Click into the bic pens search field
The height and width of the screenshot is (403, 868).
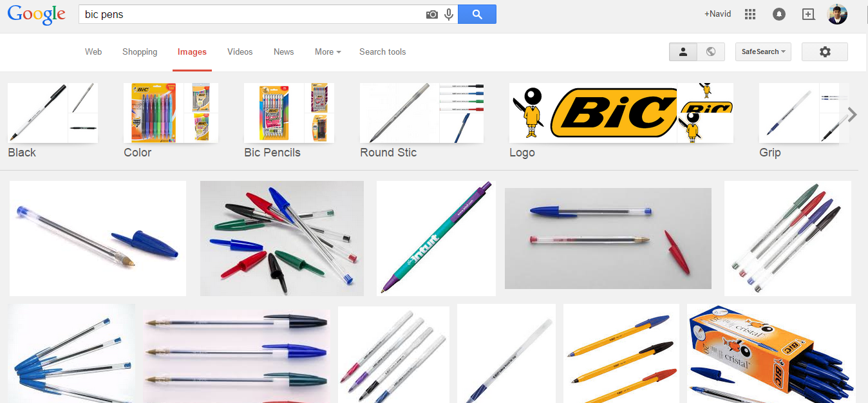[251, 14]
